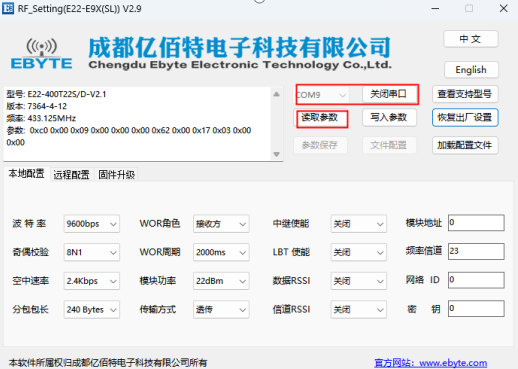Close the RF_Setting window

504,8
